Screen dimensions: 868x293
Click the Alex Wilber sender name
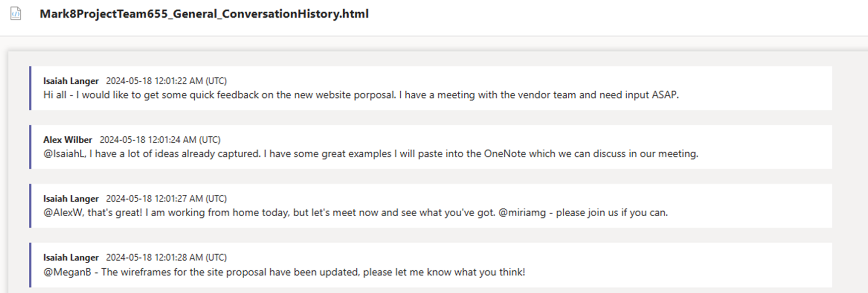point(67,140)
